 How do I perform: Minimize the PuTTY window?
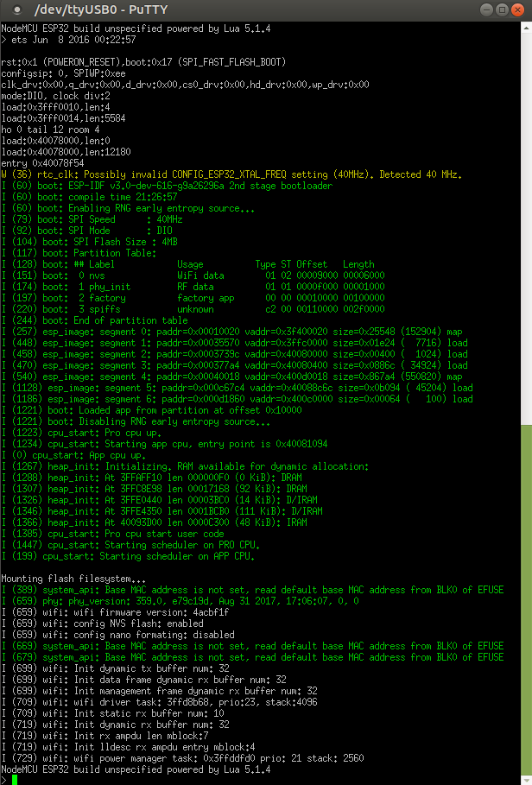click(485, 9)
